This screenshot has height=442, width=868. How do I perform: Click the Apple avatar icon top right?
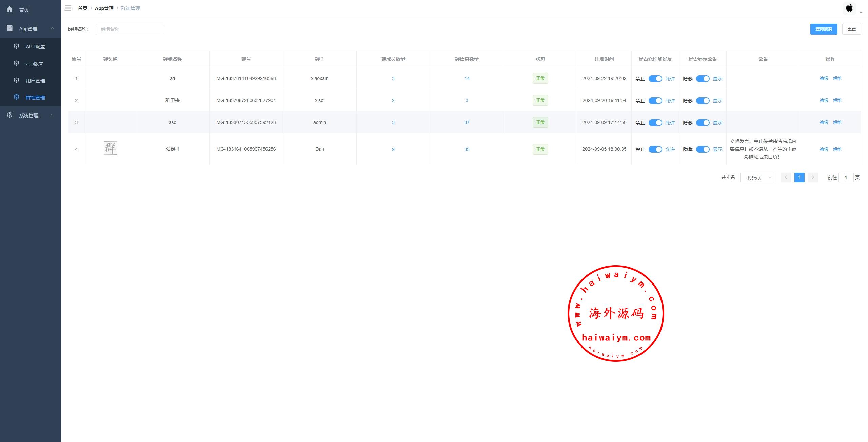click(x=849, y=8)
